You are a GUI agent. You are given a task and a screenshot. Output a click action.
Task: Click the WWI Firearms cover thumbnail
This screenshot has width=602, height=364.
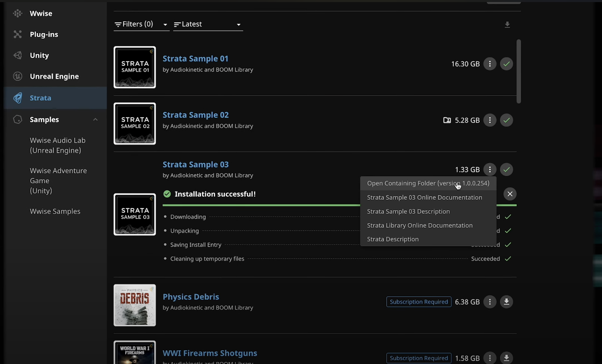pyautogui.click(x=135, y=352)
